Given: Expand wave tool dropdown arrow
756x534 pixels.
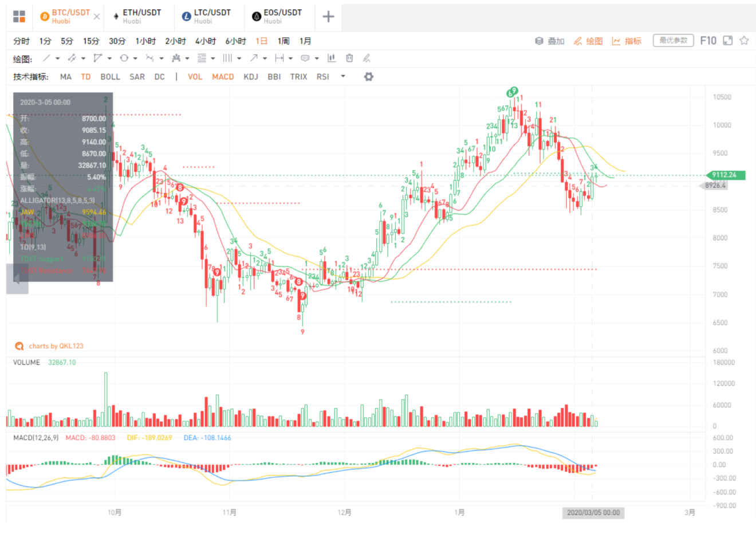Looking at the screenshot, I should 162,58.
